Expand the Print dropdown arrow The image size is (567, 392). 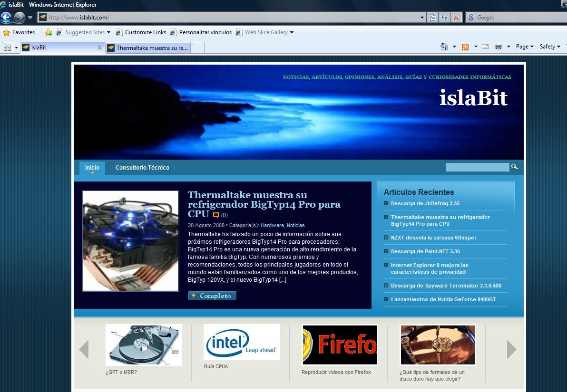508,47
